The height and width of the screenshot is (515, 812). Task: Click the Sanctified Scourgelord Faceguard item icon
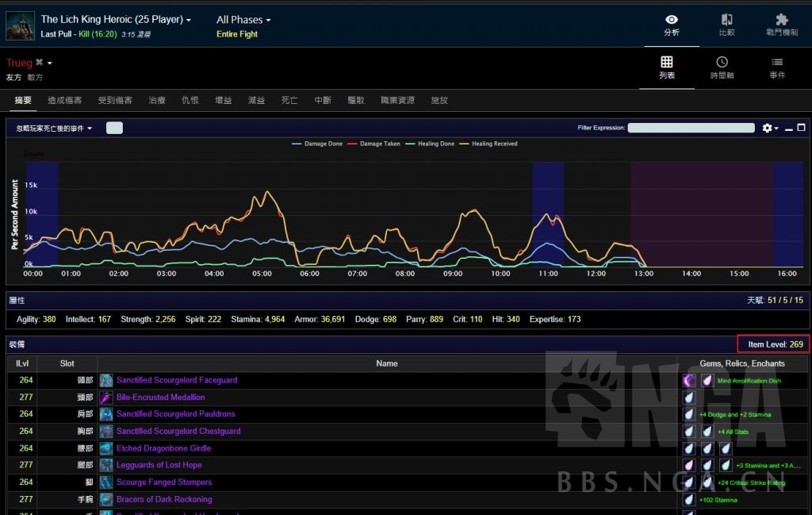106,381
